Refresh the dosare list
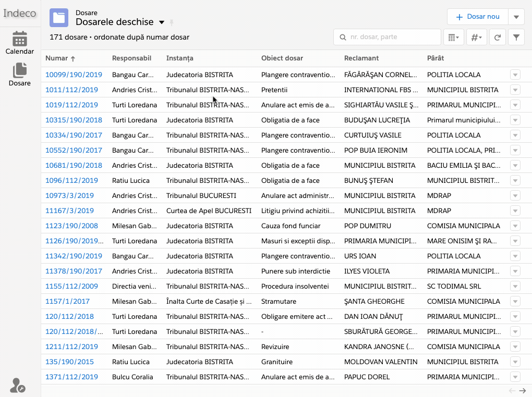Viewport: 532px width, 397px height. point(498,38)
